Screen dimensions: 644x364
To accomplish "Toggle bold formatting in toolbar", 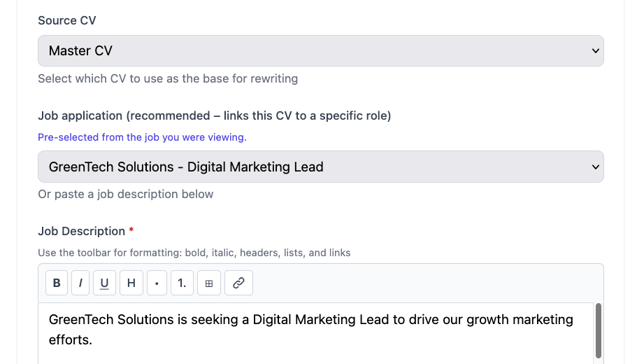I will coord(57,283).
